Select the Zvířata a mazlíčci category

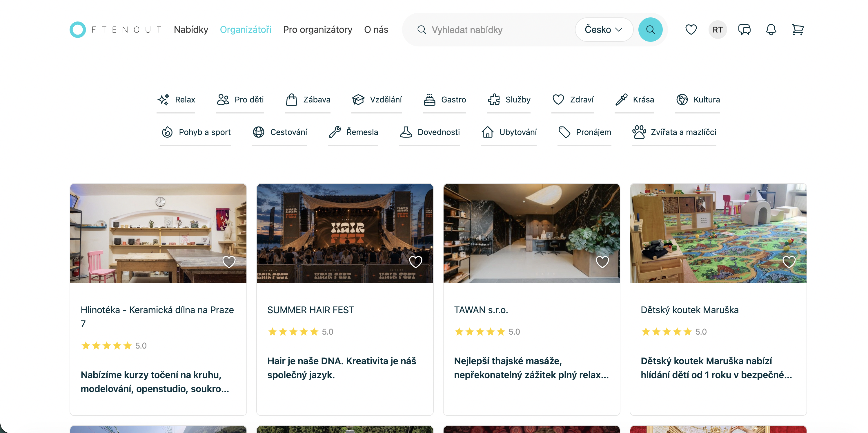(x=674, y=132)
